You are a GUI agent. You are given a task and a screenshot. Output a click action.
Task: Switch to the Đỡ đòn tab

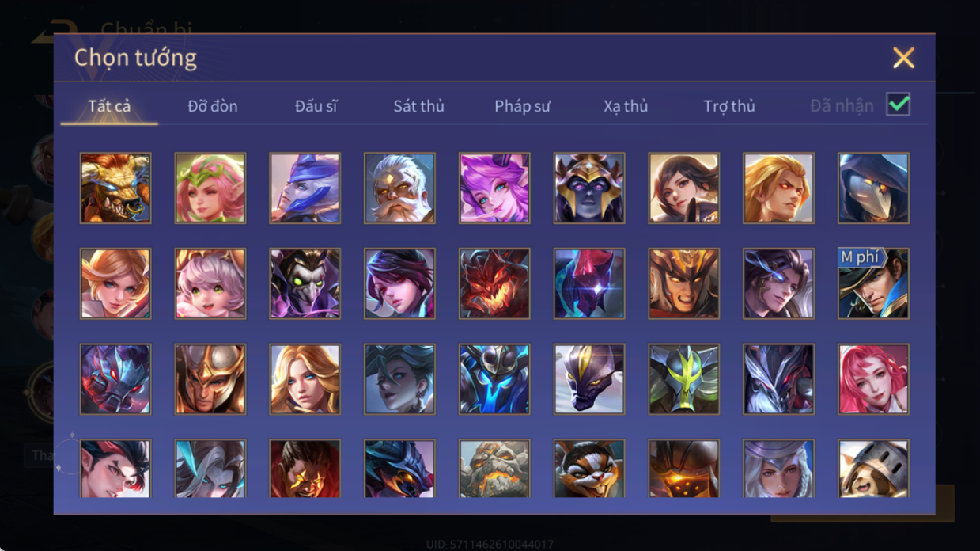tap(213, 106)
